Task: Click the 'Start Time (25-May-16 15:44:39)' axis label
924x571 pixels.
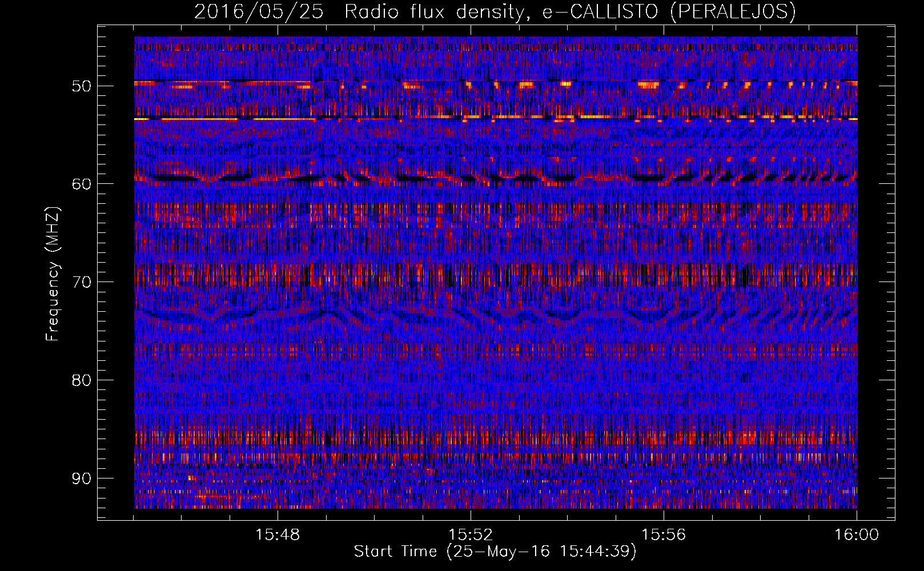Action: [x=495, y=552]
